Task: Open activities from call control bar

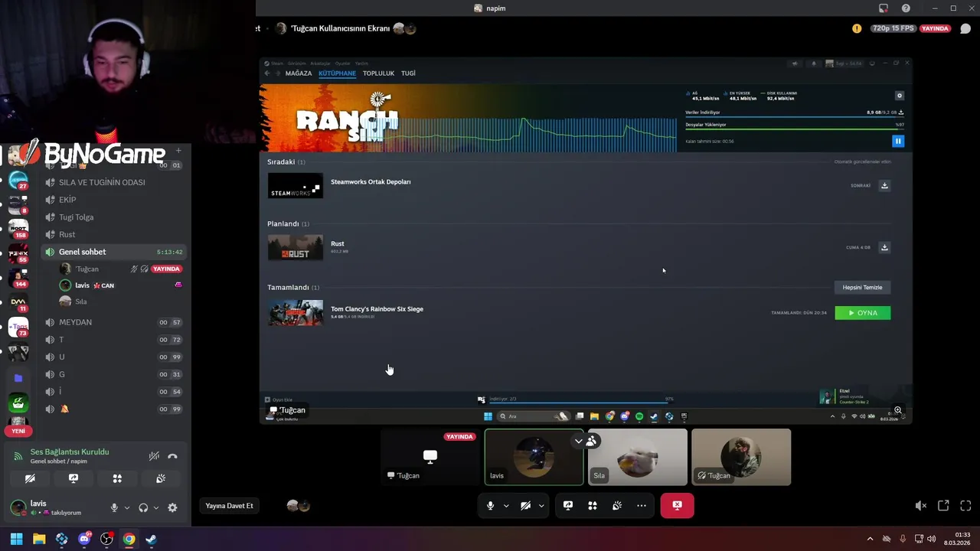Action: (x=593, y=506)
